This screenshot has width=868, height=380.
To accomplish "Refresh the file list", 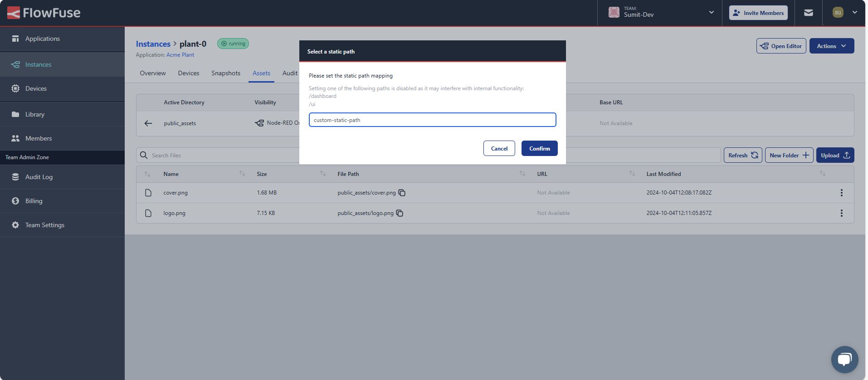I will [743, 155].
